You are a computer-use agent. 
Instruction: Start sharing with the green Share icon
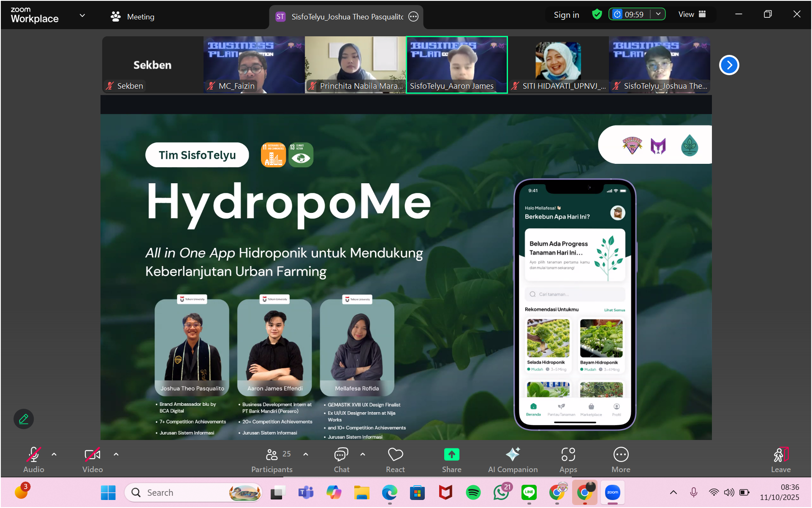[451, 455]
